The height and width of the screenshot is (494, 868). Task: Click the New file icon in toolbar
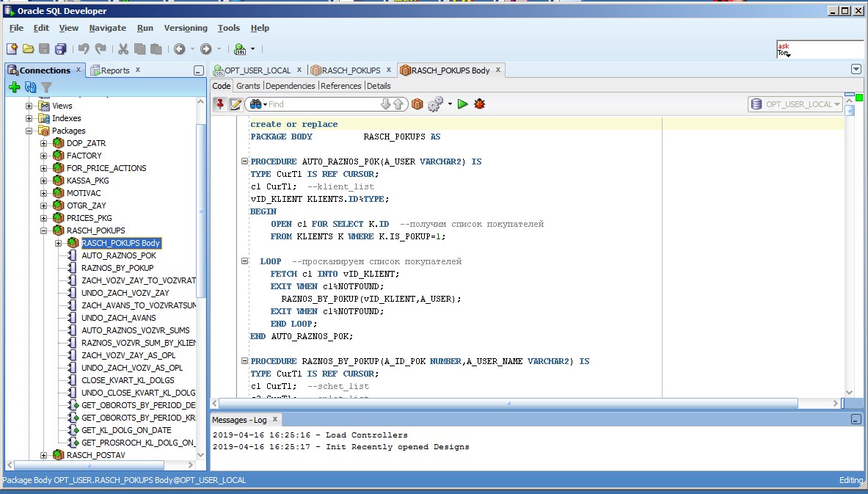12,49
